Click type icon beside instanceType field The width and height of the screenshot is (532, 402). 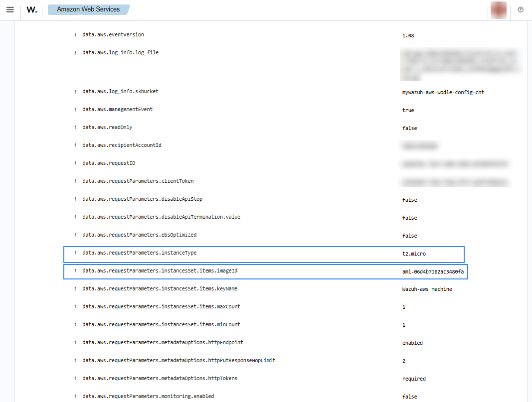pyautogui.click(x=75, y=253)
